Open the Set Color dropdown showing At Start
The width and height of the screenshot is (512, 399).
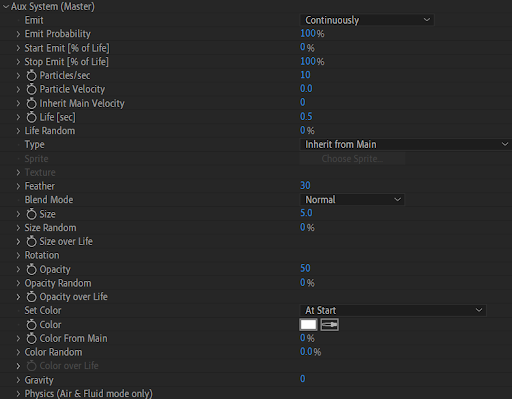[393, 310]
